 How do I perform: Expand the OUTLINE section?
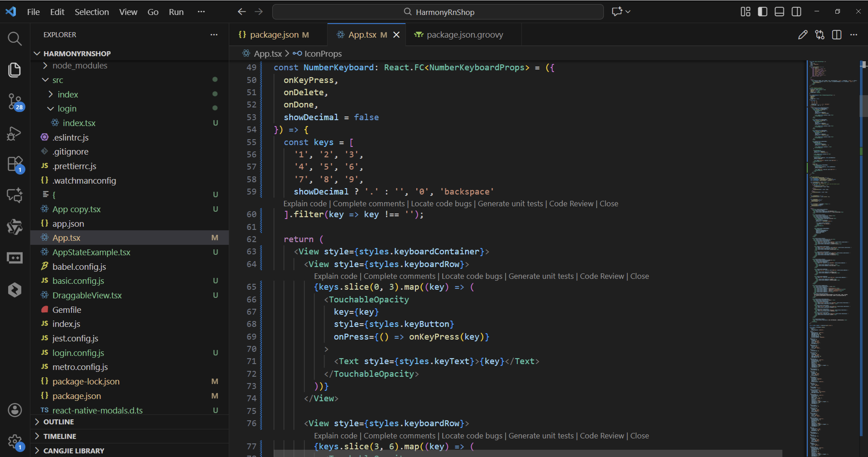[x=58, y=422]
